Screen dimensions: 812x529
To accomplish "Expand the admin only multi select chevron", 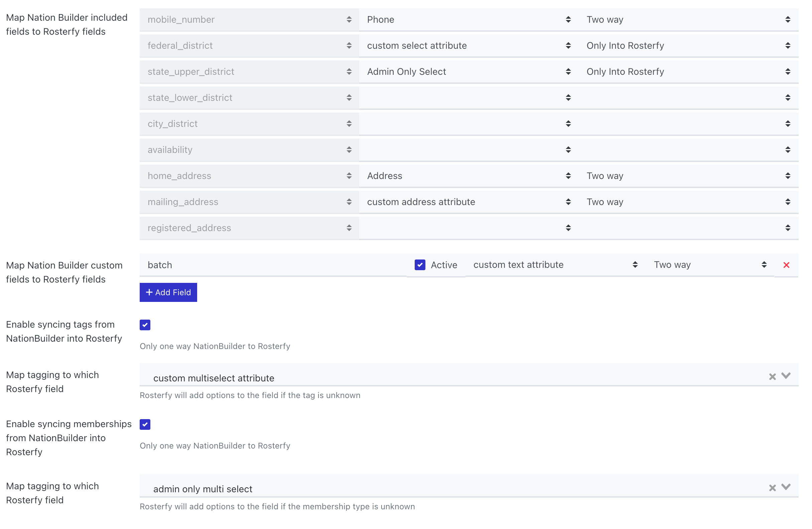I will (x=786, y=487).
